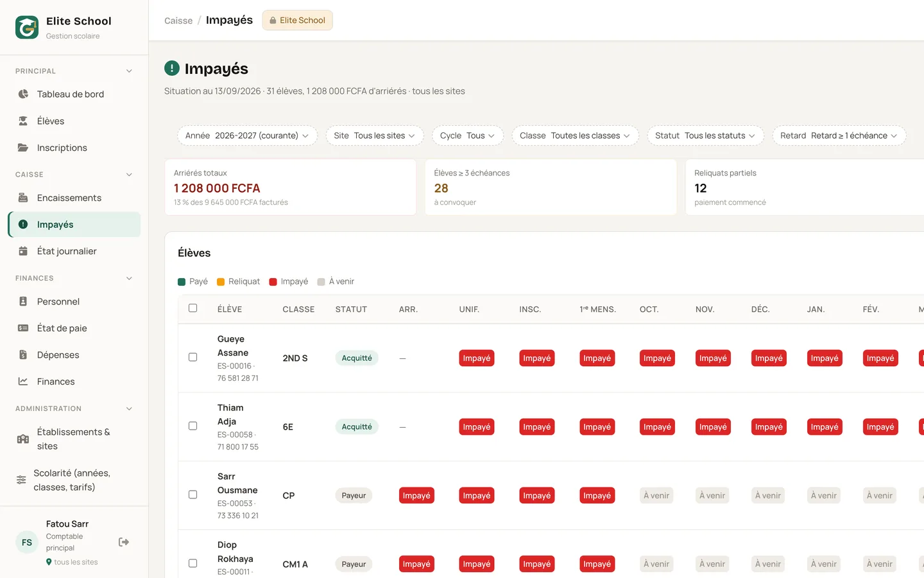Viewport: 924px width, 578px height.
Task: Open Tableau de bord from the sidebar
Action: tap(74, 94)
